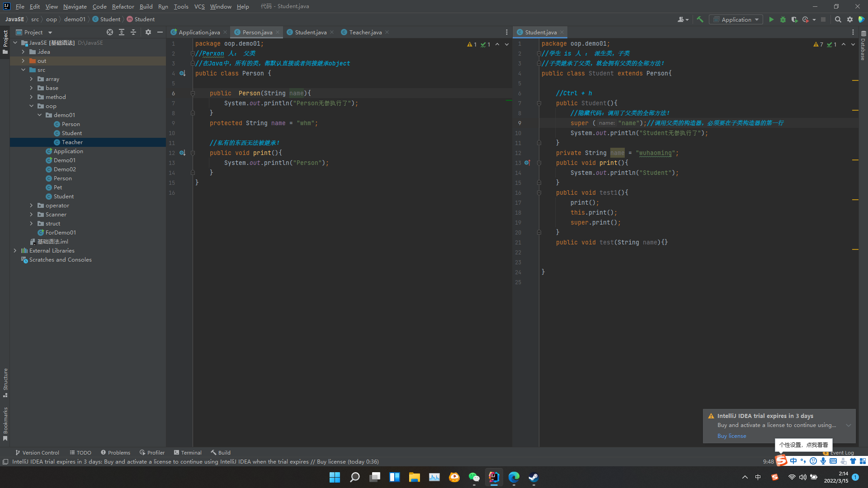Click the Debug bug icon
Image resolution: width=868 pixels, height=488 pixels.
point(783,19)
